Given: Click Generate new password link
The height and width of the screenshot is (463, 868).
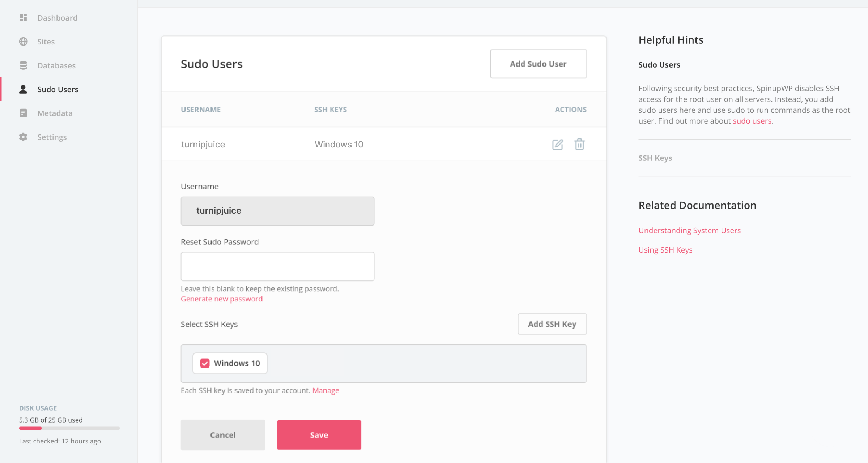Looking at the screenshot, I should (222, 299).
